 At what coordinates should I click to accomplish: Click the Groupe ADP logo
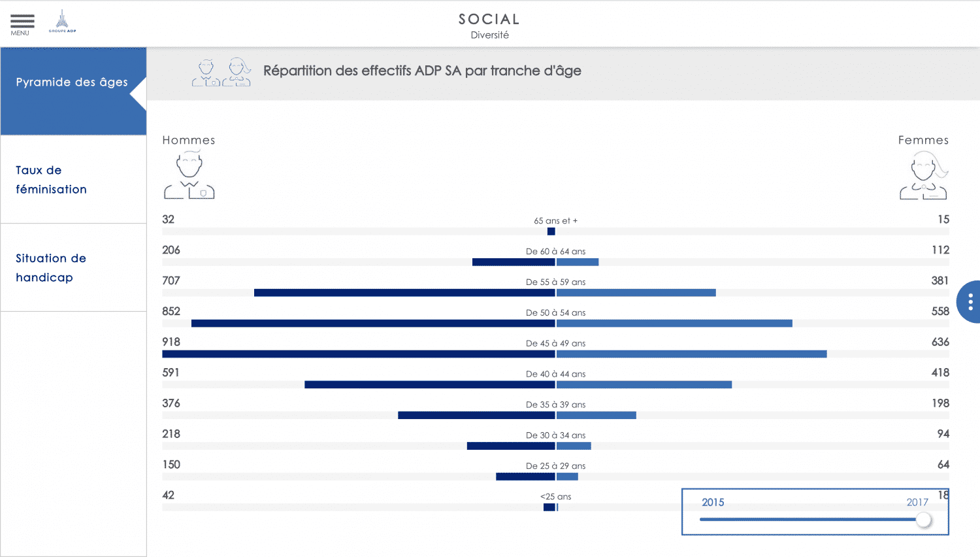62,21
